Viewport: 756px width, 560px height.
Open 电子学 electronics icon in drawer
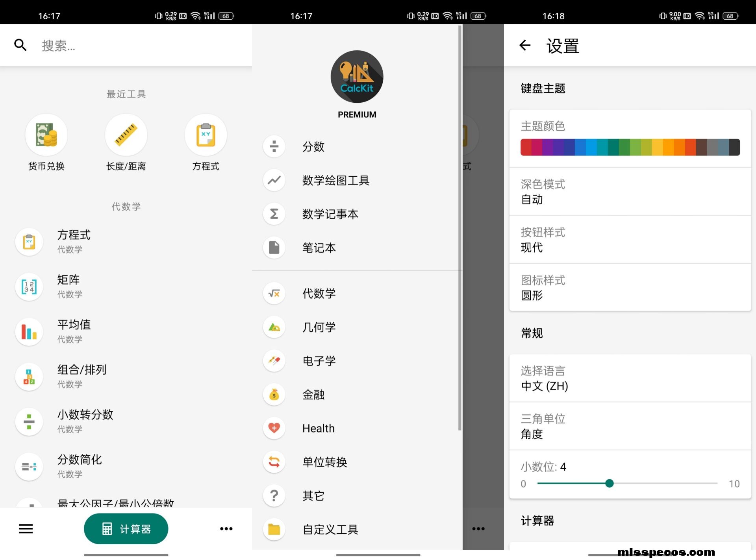(x=274, y=360)
